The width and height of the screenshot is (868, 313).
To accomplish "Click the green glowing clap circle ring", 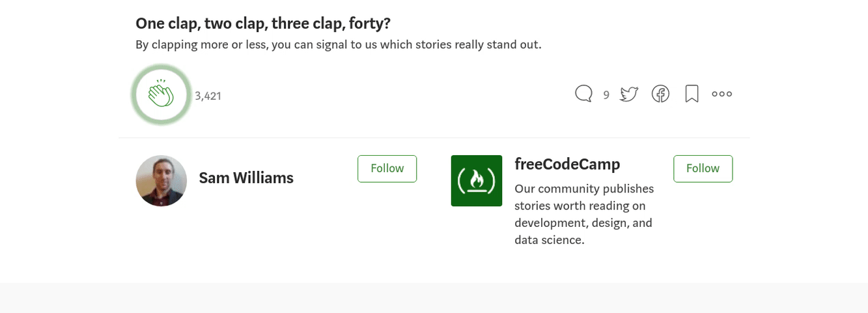I will (x=161, y=95).
